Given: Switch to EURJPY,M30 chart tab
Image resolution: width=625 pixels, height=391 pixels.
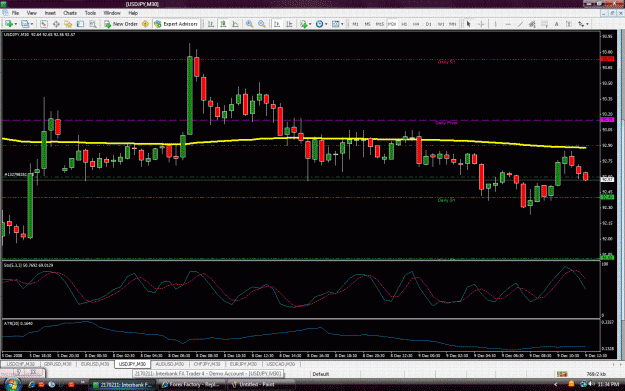Looking at the screenshot, I should 243,364.
